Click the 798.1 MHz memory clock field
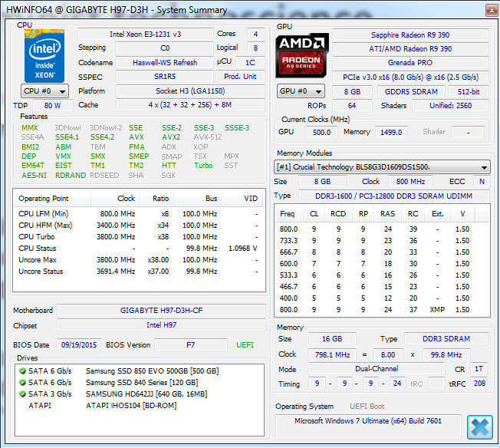The image size is (500, 448). pos(332,355)
